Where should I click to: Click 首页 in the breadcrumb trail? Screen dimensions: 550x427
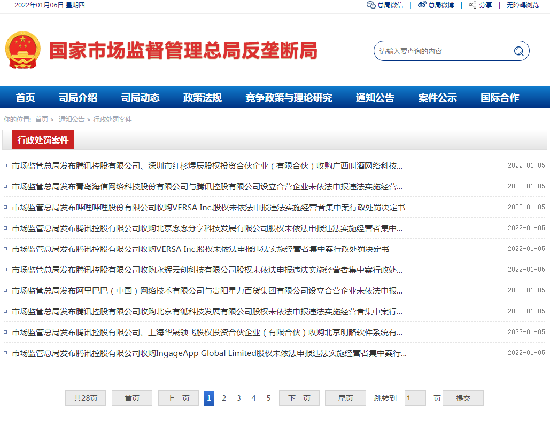[42, 119]
